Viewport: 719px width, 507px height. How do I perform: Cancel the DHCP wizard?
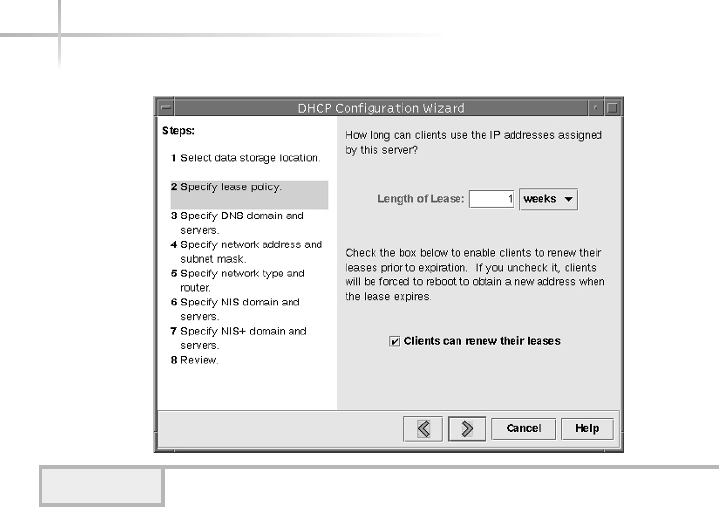pyautogui.click(x=524, y=429)
